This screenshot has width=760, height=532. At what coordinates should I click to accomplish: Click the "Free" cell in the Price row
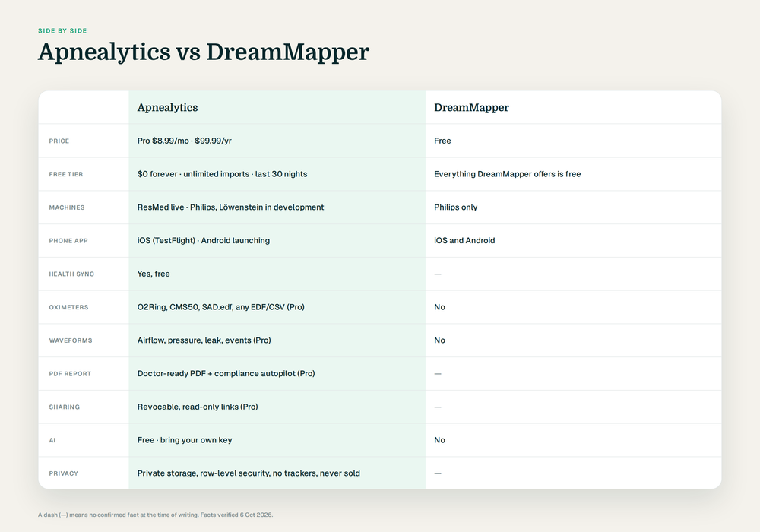coord(442,141)
